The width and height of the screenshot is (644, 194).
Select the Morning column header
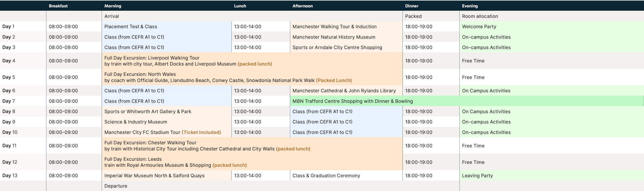[x=113, y=6]
